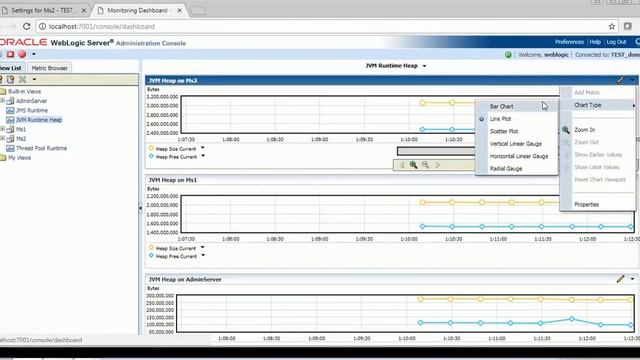Click the pencil edit icon on AdminServer chart
The width and height of the screenshot is (640, 360).
pyautogui.click(x=620, y=279)
